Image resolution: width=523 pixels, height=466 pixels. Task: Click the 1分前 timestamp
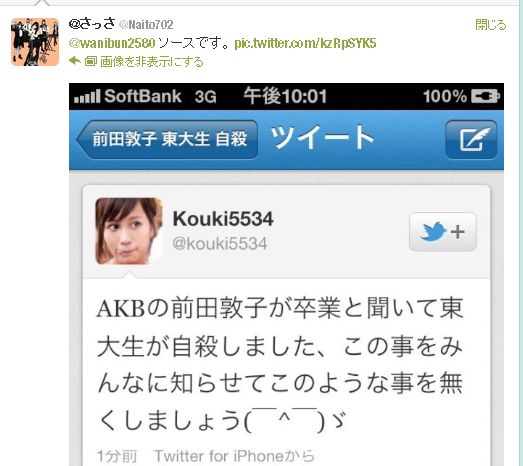(x=117, y=456)
